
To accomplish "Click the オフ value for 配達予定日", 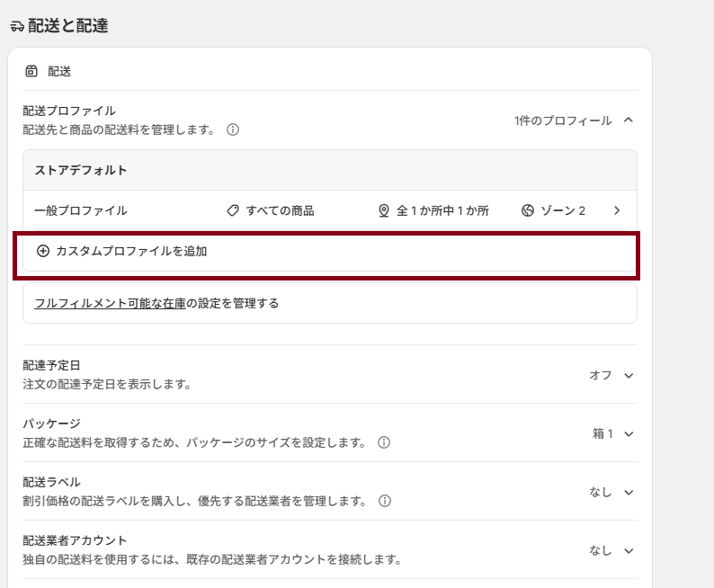I will tap(600, 375).
